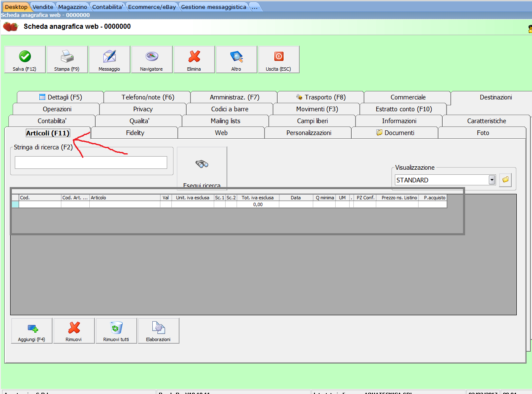Click the P.acquisto column header
The height and width of the screenshot is (394, 532).
point(433,198)
